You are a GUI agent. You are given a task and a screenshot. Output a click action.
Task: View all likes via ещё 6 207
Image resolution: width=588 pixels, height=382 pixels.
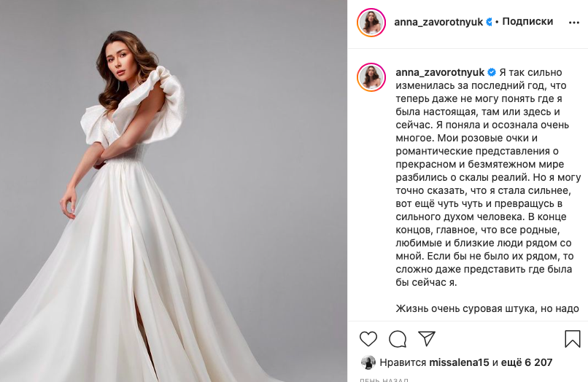click(x=527, y=362)
